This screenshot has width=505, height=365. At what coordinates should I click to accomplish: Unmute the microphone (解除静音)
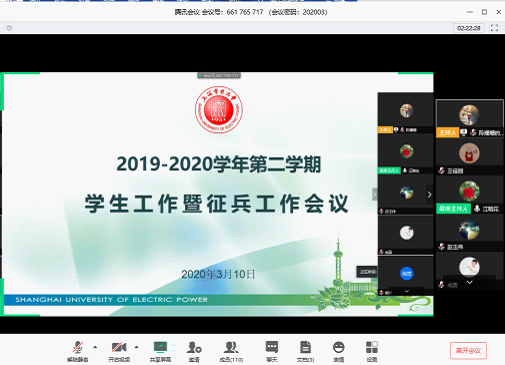(78, 351)
